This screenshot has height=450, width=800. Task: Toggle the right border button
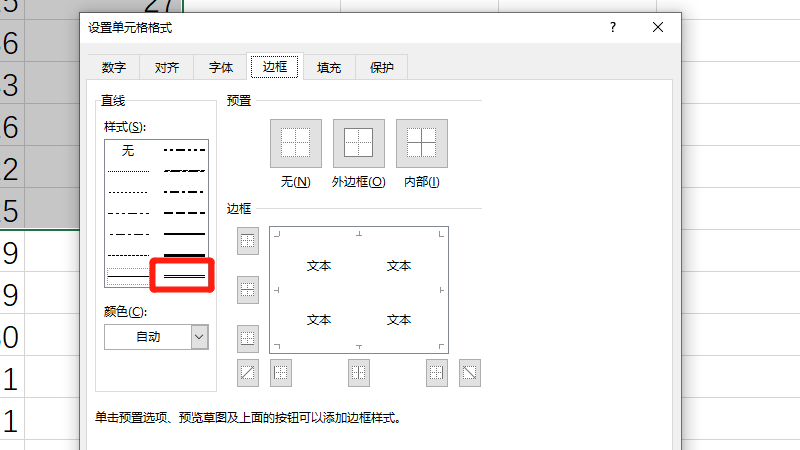click(x=437, y=373)
